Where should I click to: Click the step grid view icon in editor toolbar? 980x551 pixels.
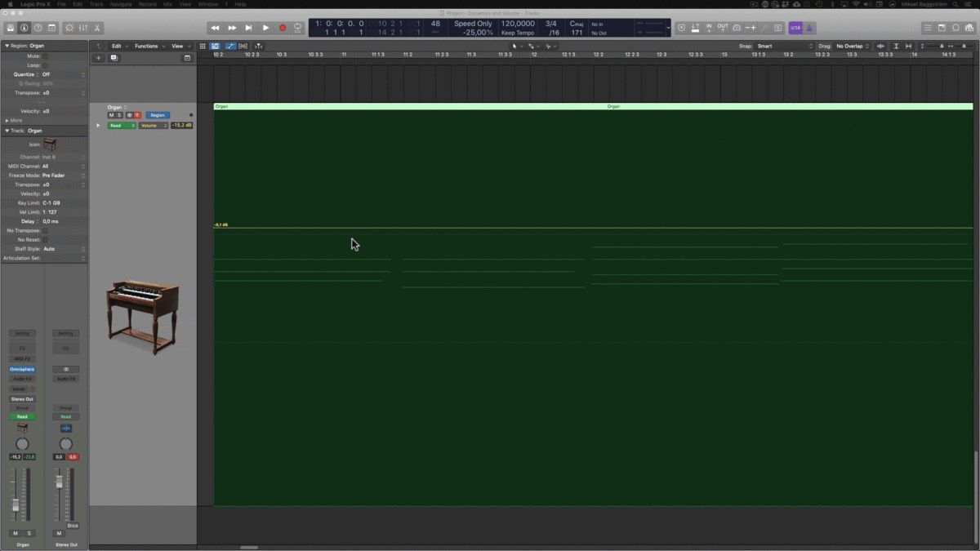point(203,46)
